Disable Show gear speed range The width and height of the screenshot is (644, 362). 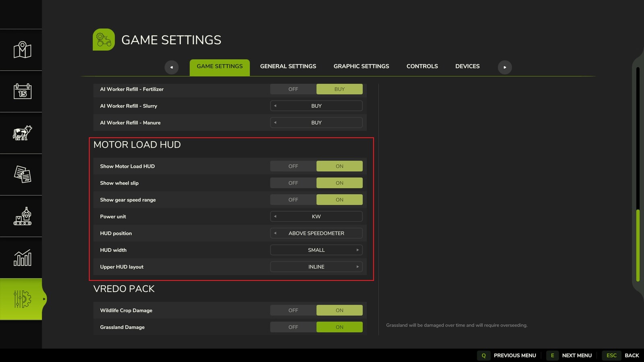click(293, 200)
